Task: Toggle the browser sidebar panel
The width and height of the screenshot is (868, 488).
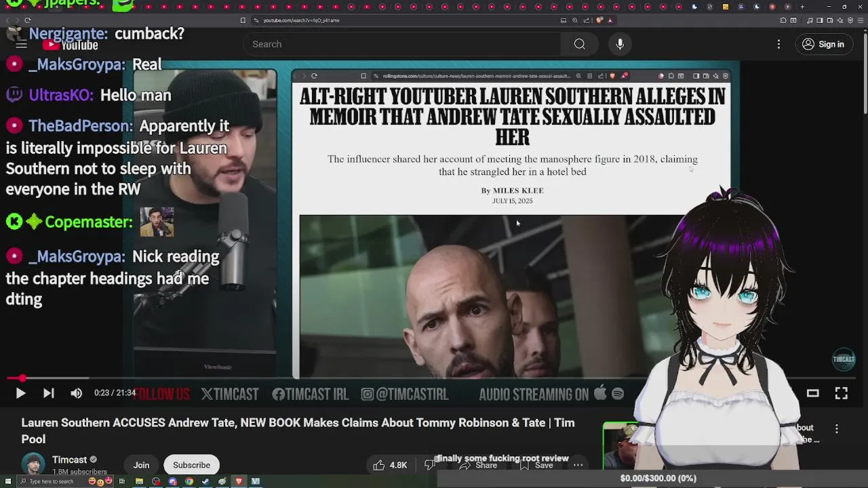Action: (820, 20)
